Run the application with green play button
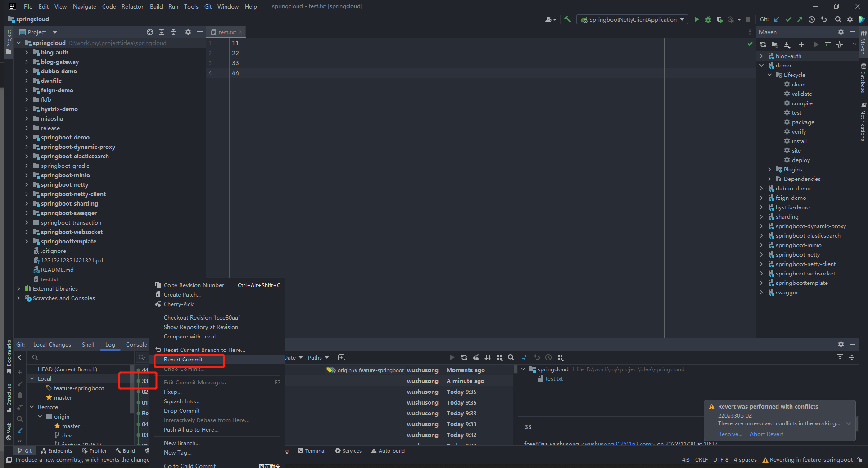The width and height of the screenshot is (868, 468). (x=696, y=19)
